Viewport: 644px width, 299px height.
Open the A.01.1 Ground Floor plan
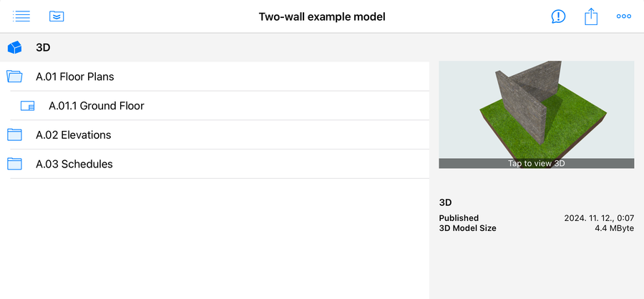tap(96, 106)
